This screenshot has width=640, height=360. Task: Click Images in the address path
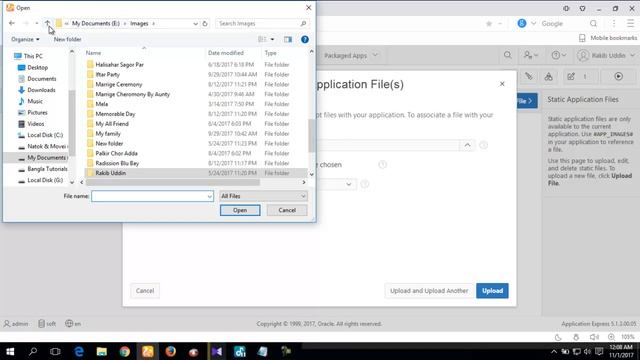[139, 24]
